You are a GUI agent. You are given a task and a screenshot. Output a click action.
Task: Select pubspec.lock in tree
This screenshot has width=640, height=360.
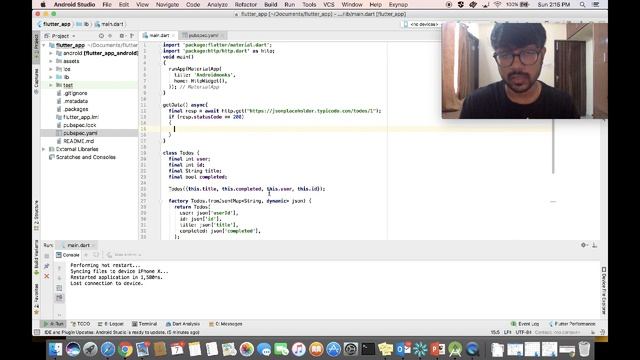coord(80,125)
